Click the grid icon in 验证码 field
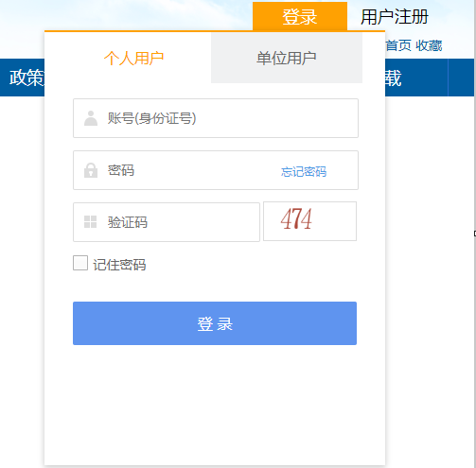476x468 pixels. [91, 222]
